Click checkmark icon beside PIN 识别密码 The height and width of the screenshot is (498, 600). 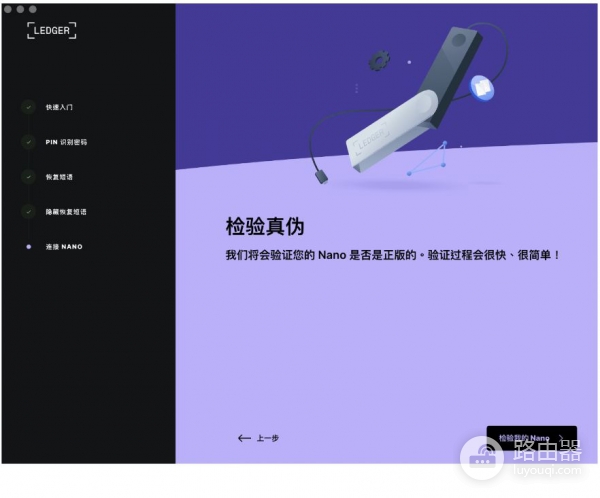point(29,142)
